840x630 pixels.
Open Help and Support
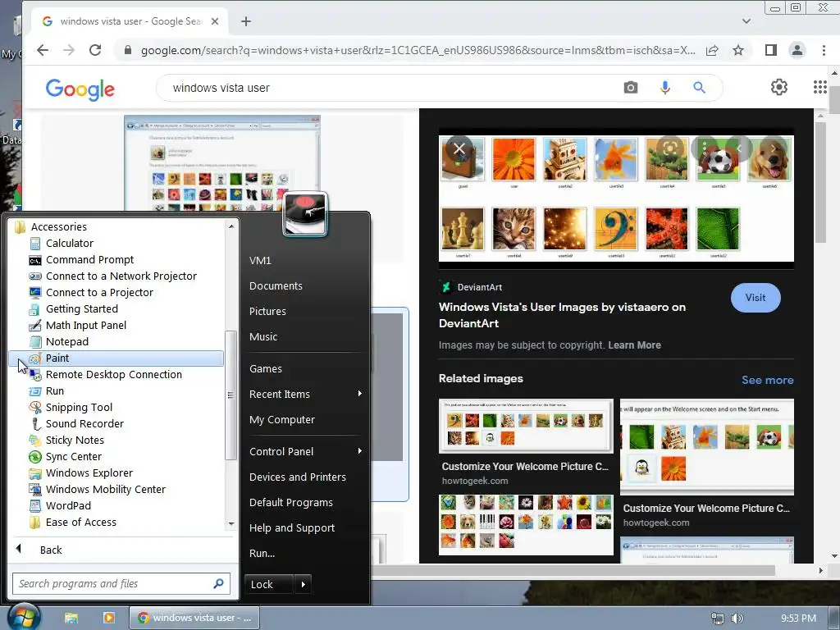[x=292, y=528]
